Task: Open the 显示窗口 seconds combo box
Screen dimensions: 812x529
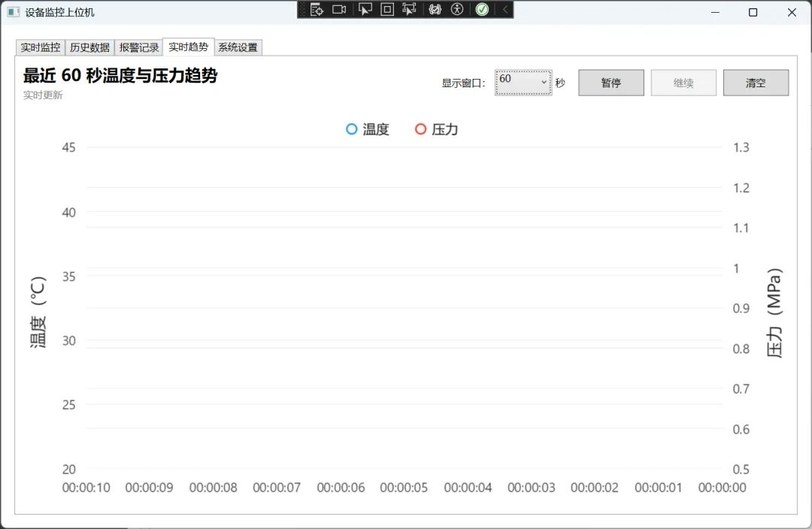Action: [523, 83]
